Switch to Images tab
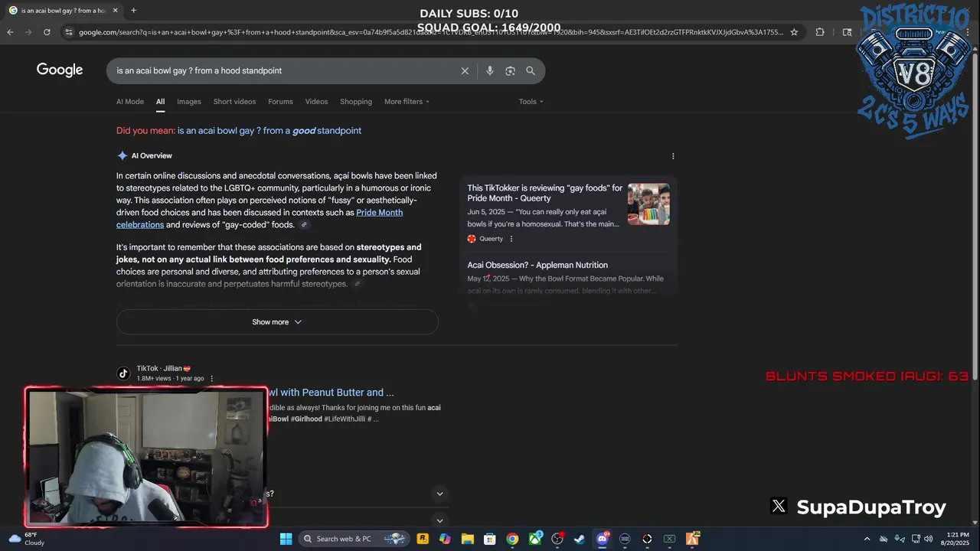Image resolution: width=980 pixels, height=551 pixels. pyautogui.click(x=189, y=102)
